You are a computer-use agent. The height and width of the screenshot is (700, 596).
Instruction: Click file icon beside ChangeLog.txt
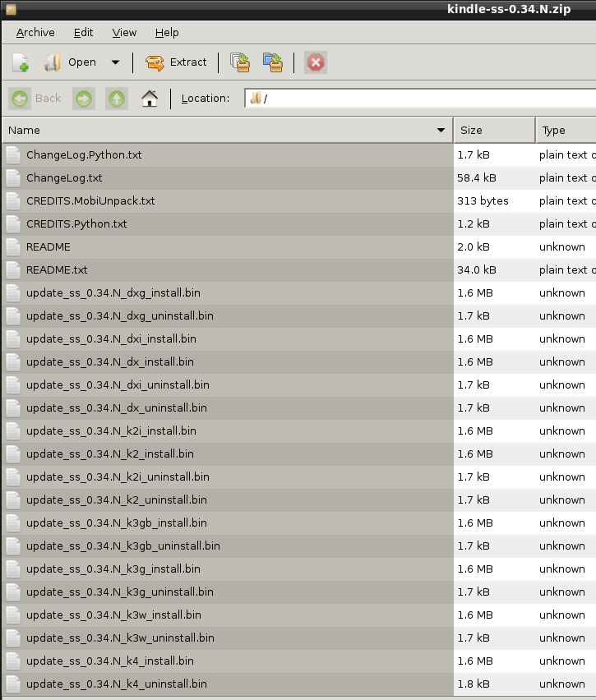pos(13,178)
